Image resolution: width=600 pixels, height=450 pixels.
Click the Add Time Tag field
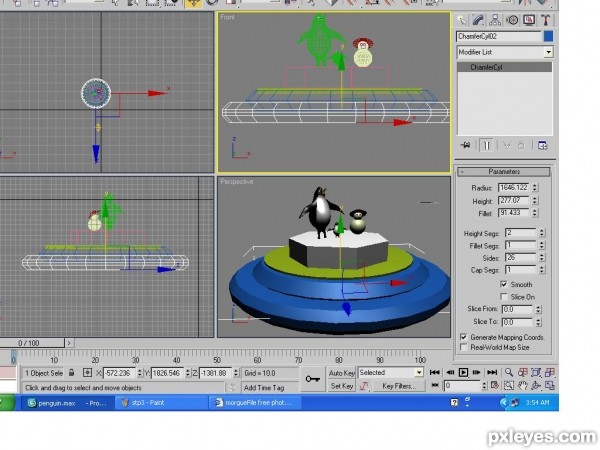click(270, 388)
